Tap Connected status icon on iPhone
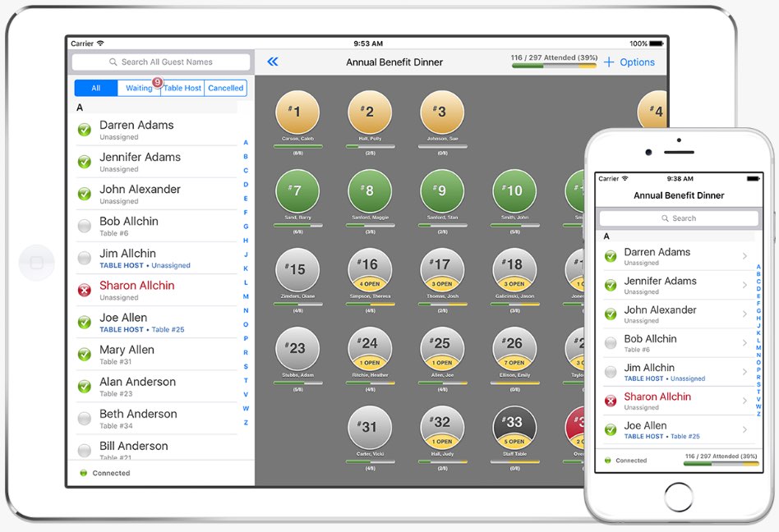The height and width of the screenshot is (532, 779). pyautogui.click(x=607, y=461)
